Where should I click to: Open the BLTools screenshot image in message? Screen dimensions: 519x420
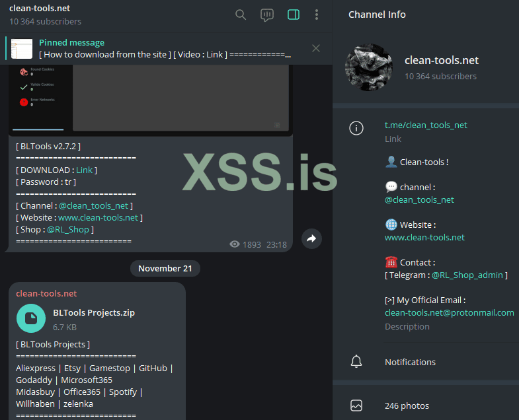[x=151, y=100]
